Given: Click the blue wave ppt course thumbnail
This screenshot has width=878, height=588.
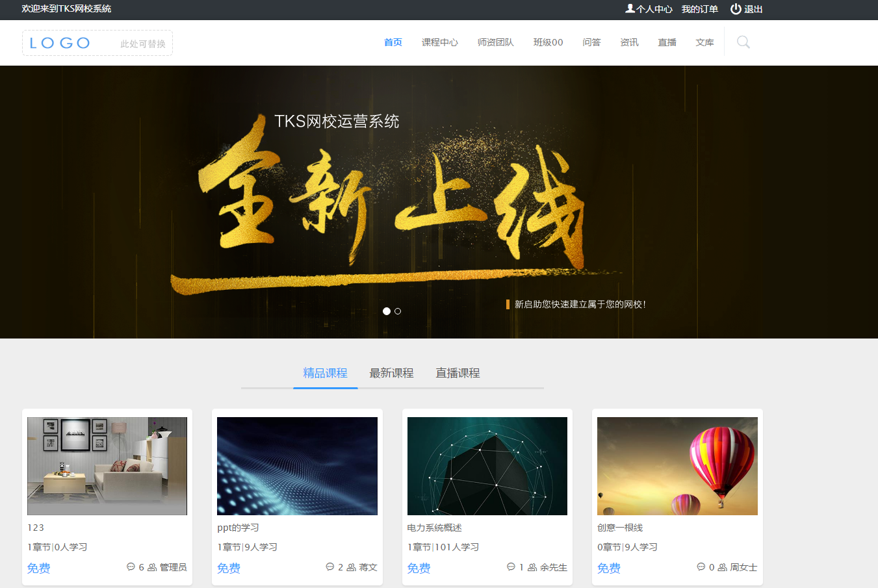Looking at the screenshot, I should coord(297,466).
